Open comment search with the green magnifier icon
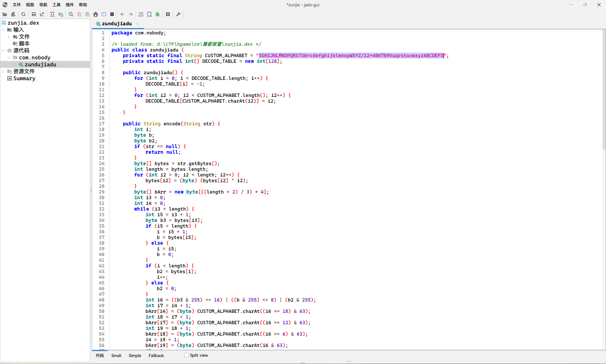Viewport: 606px width, 364px height. [87, 14]
